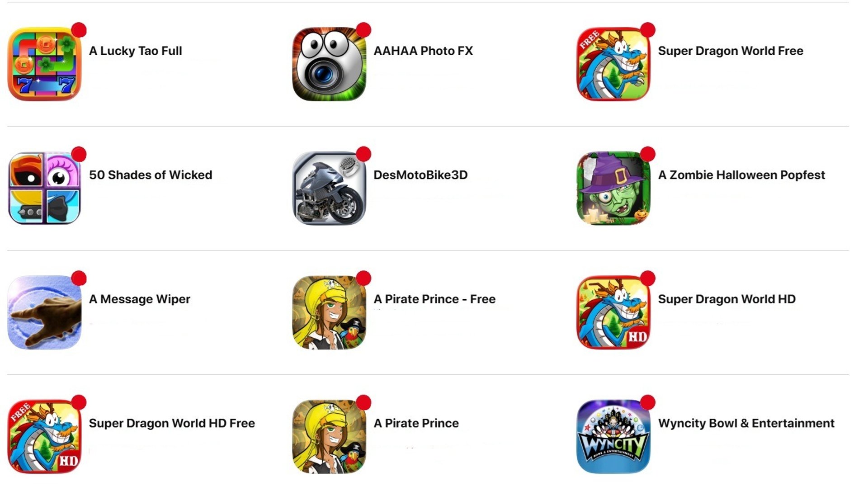The height and width of the screenshot is (491, 868).
Task: Click the AAHAA Photo FX camera icon
Action: pyautogui.click(x=329, y=64)
